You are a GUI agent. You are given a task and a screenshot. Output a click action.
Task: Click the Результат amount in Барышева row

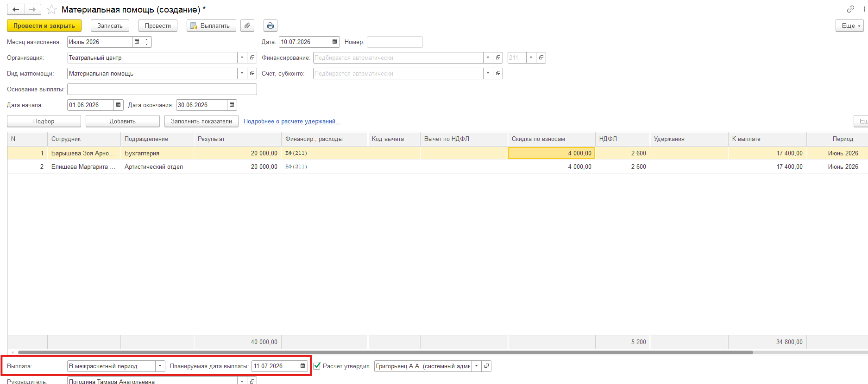pos(238,153)
